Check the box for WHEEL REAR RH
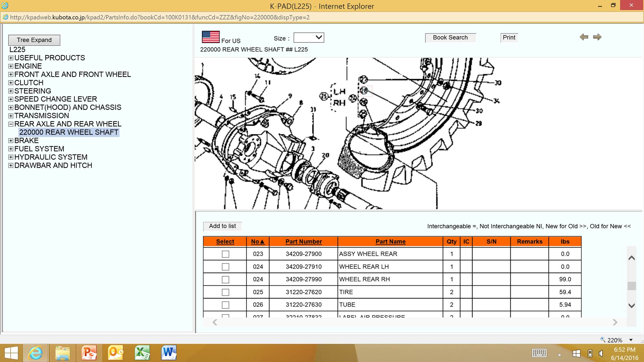The width and height of the screenshot is (644, 362). (225, 280)
